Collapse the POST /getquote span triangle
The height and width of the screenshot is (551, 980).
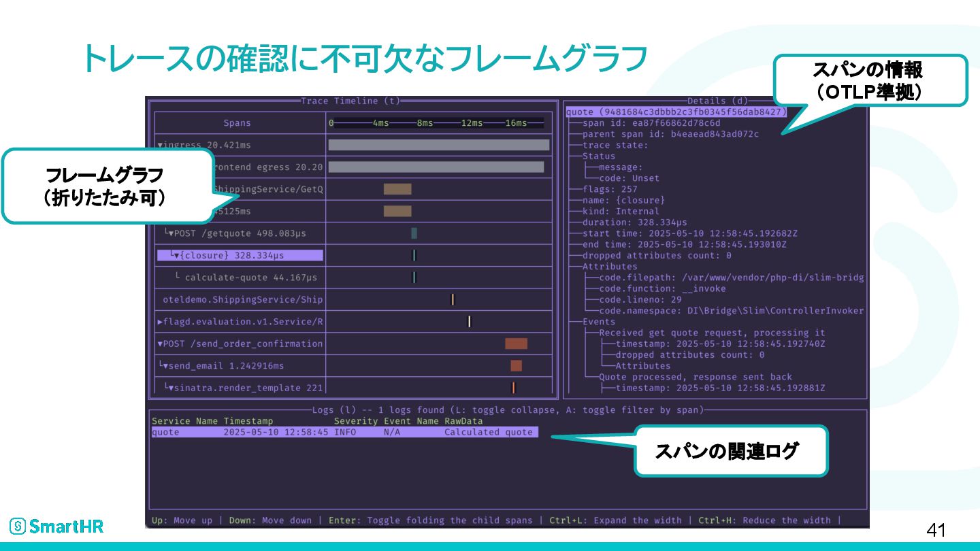click(171, 233)
